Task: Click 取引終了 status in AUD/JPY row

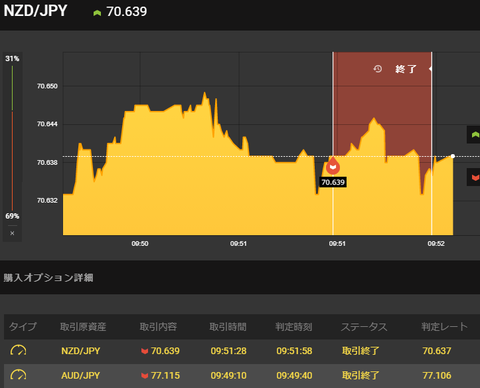Action: click(361, 376)
